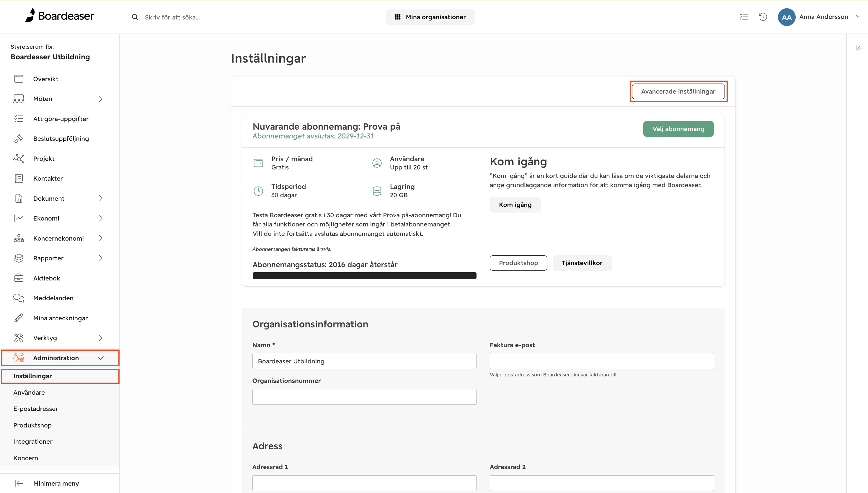Click the Översikt sidebar icon
The height and width of the screenshot is (493, 868).
click(19, 79)
